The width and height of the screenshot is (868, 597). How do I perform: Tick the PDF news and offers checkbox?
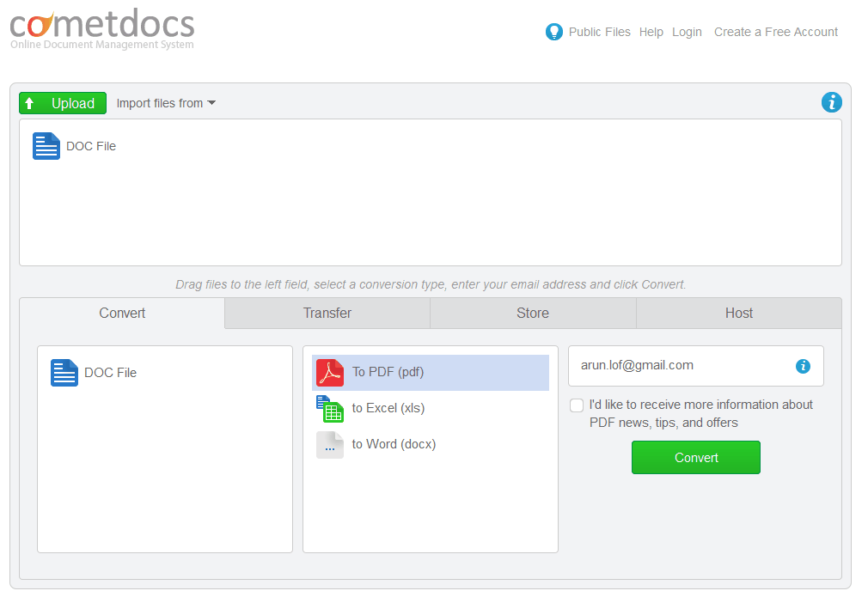coord(577,405)
